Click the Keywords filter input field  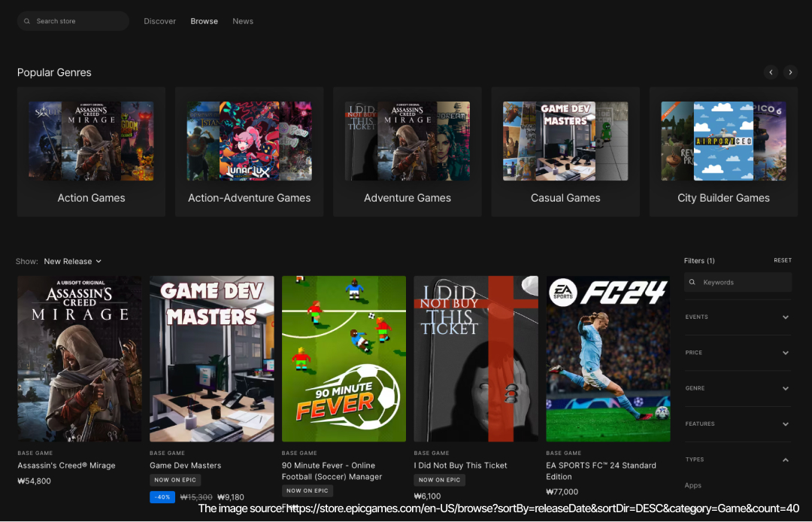tap(738, 282)
